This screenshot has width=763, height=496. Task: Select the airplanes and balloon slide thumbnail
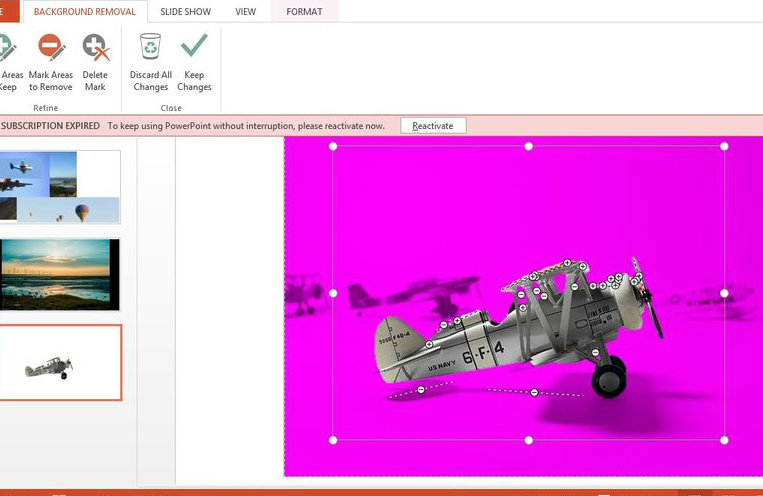click(x=60, y=187)
